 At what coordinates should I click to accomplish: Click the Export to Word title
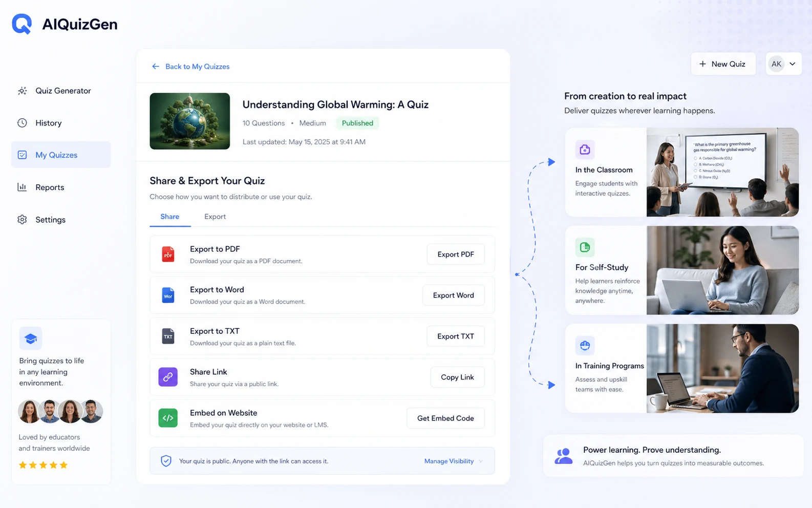pos(217,290)
